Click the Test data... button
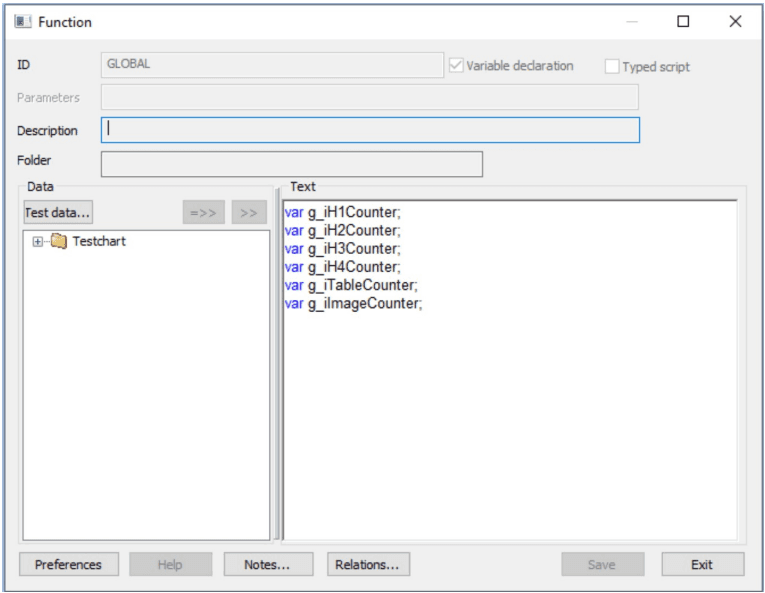Viewport: 765px width, 593px height. (x=58, y=212)
